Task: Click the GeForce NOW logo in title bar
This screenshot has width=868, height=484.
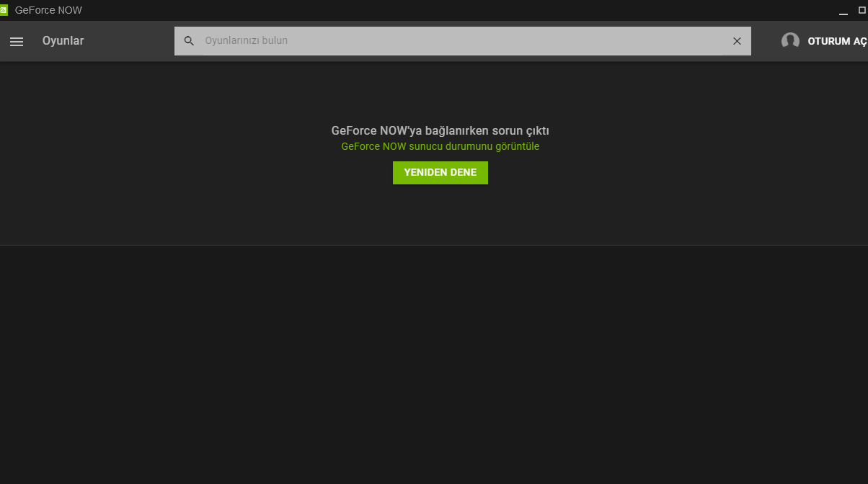Action: 4,10
